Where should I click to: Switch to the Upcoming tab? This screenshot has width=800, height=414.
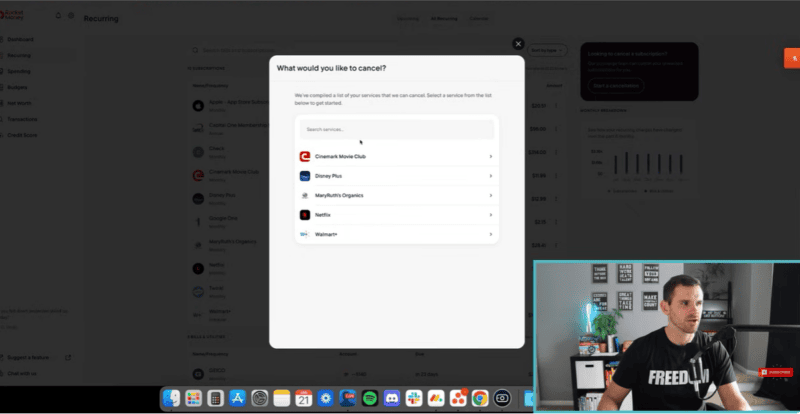click(408, 19)
